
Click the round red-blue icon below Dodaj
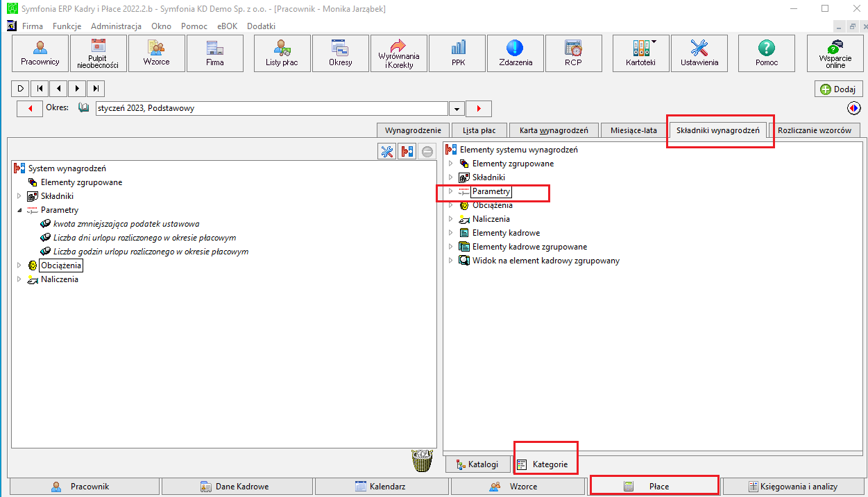point(854,108)
